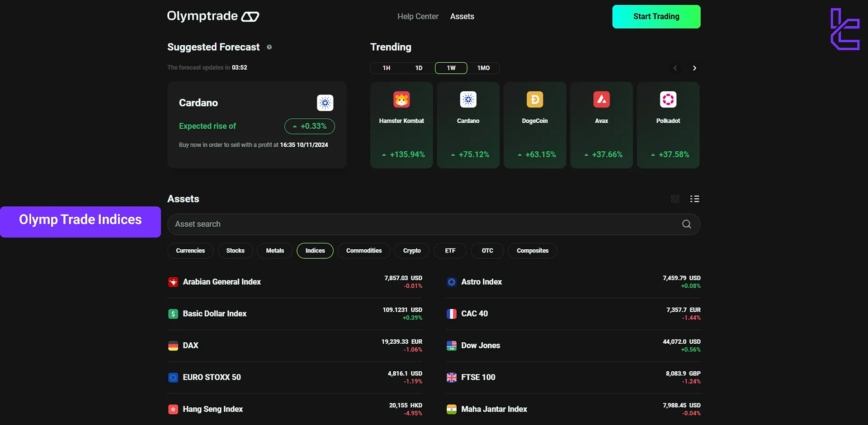Click the CAC 40 French flag icon

point(452,314)
